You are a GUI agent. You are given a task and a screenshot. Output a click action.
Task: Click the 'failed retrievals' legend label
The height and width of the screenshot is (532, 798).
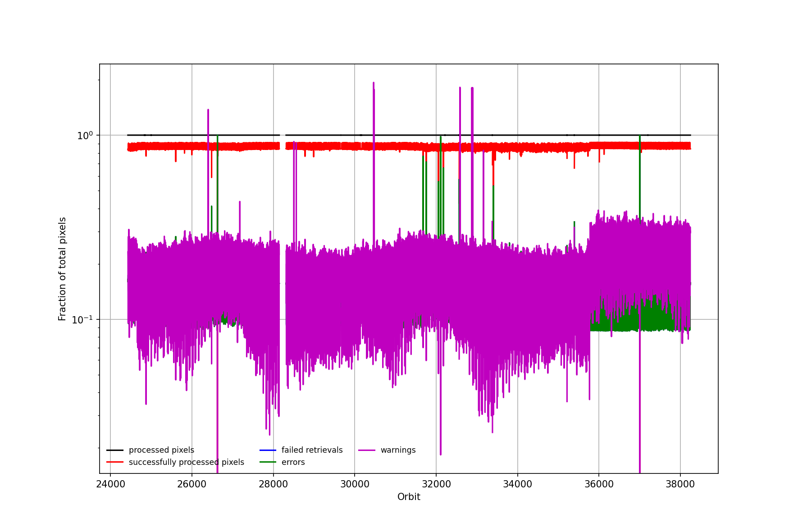pyautogui.click(x=312, y=450)
